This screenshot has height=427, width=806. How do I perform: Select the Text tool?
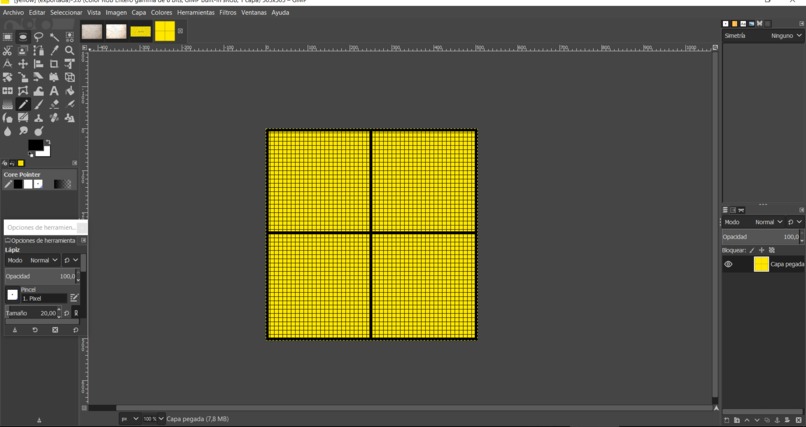[x=54, y=91]
